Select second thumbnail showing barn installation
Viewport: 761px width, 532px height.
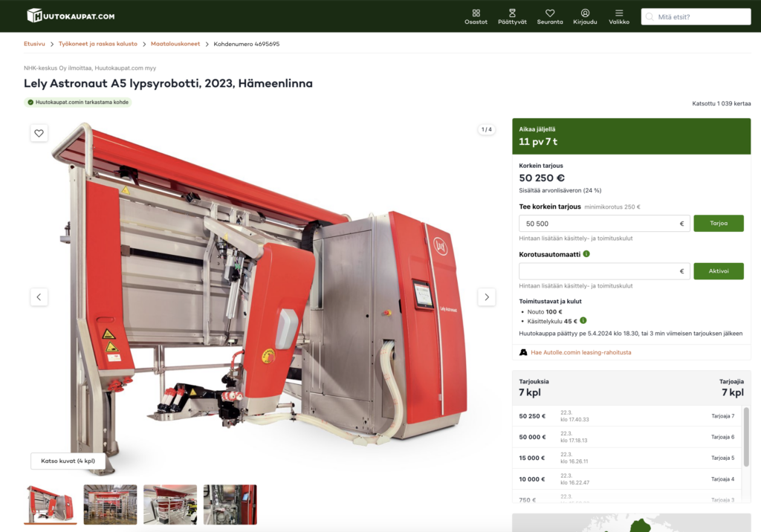(110, 505)
